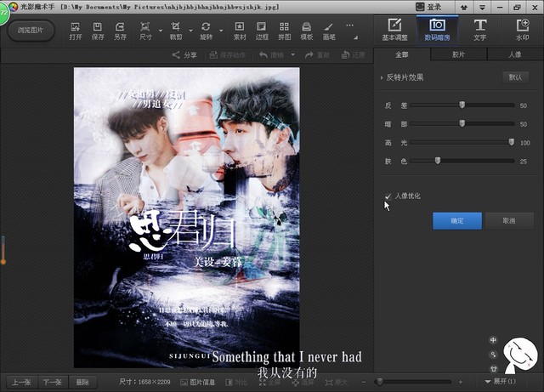Open the 边框 (Border) tool
The height and width of the screenshot is (392, 544).
pyautogui.click(x=262, y=31)
